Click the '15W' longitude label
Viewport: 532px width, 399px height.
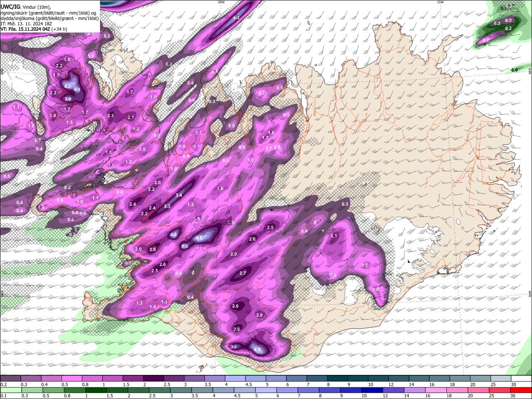click(x=440, y=2)
